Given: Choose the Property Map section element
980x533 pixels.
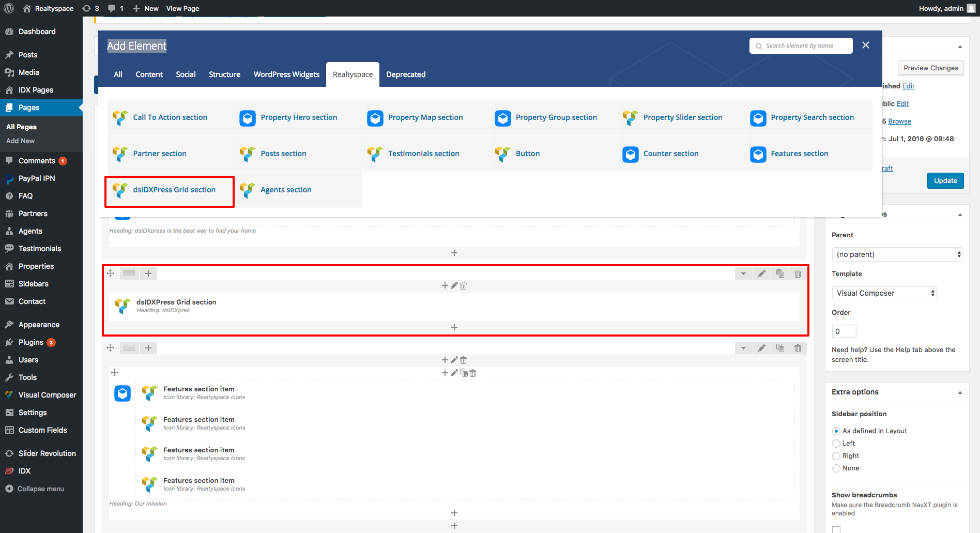Looking at the screenshot, I should [x=426, y=117].
